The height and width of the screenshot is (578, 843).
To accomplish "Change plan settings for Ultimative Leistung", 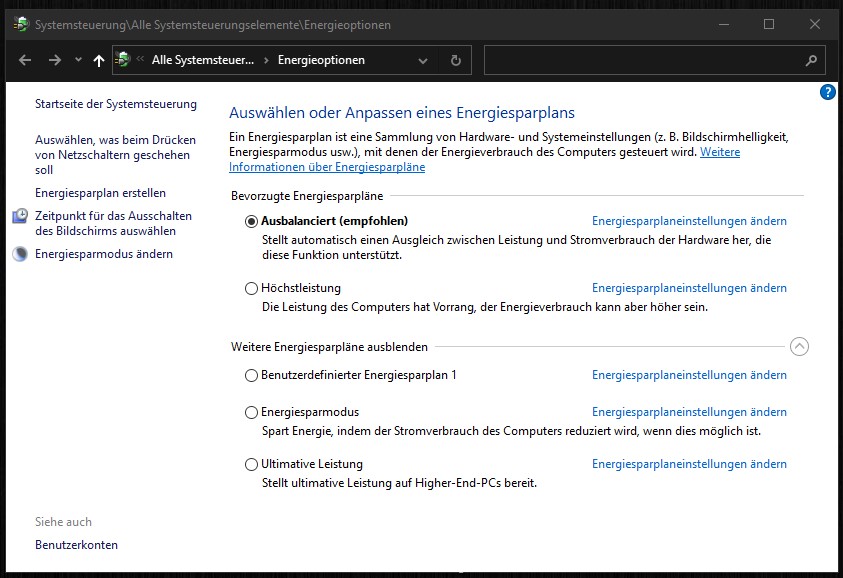I will [689, 464].
